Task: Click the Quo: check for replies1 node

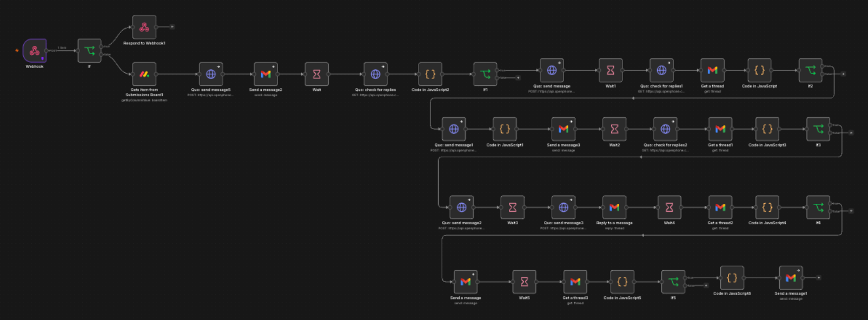Action: coord(661,70)
